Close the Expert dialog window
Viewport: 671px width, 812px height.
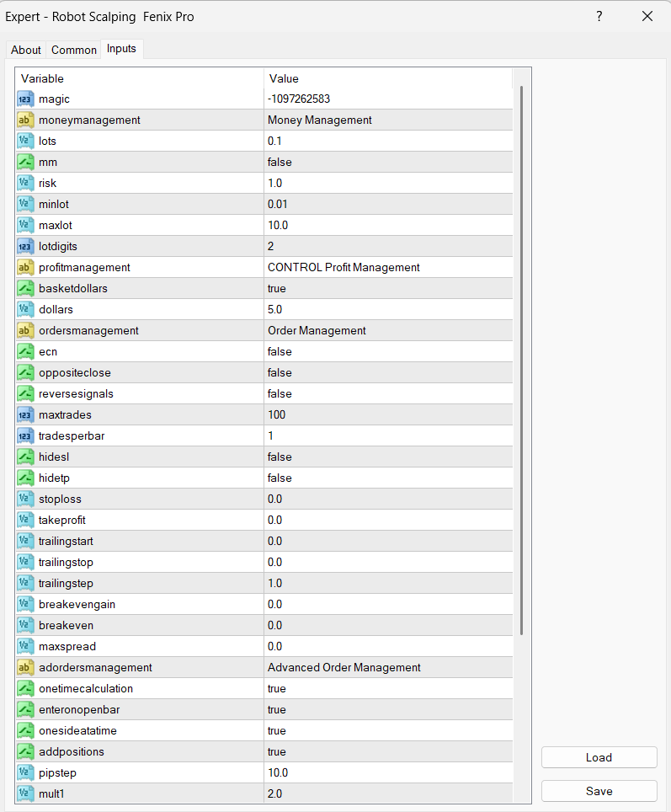pyautogui.click(x=647, y=17)
